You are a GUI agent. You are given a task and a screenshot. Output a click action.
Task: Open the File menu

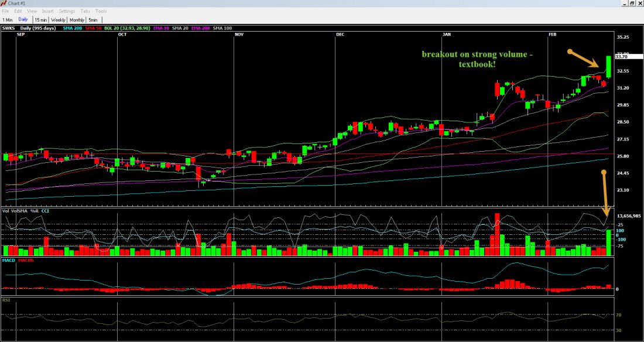point(5,11)
